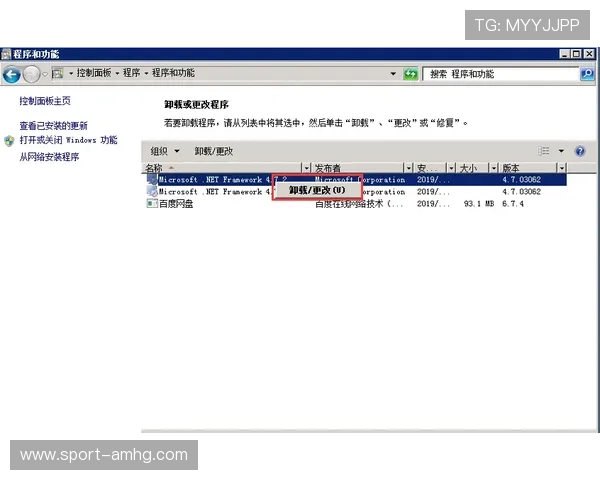The image size is (600, 480).
Task: Open the address bar history dropdown
Action: [x=393, y=73]
